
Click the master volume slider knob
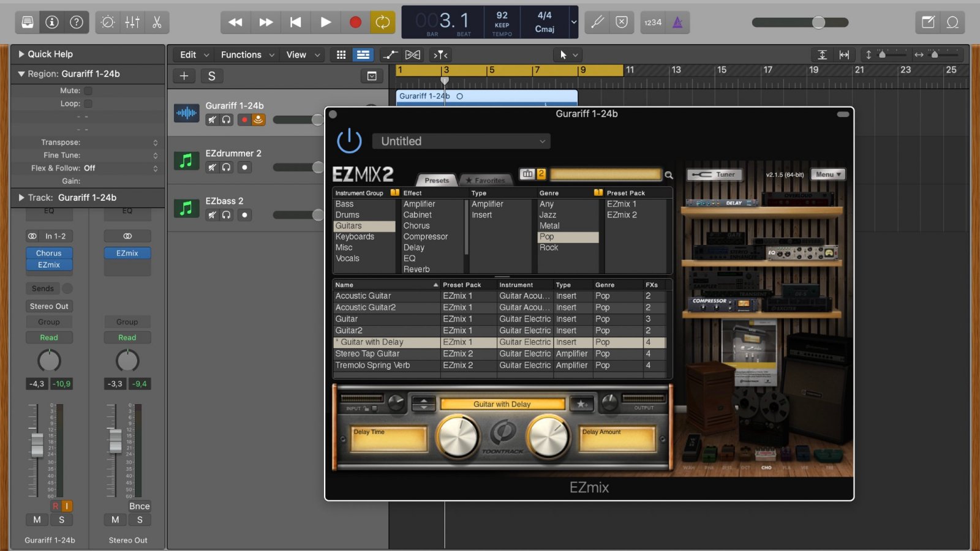pos(818,23)
